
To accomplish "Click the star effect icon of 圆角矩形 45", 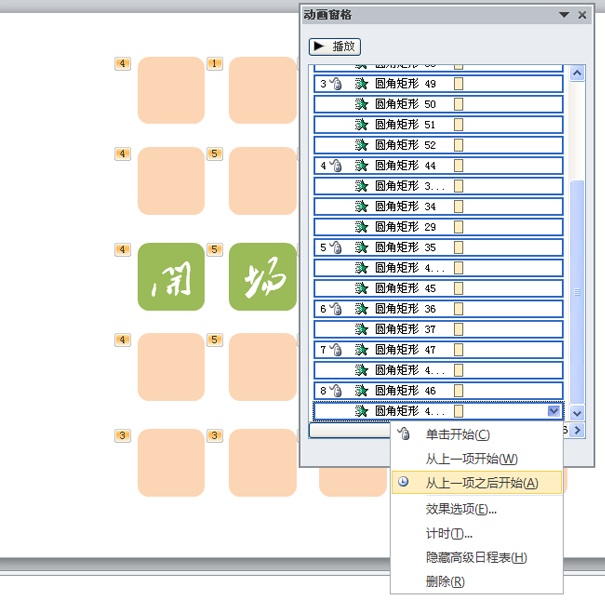I will click(362, 288).
